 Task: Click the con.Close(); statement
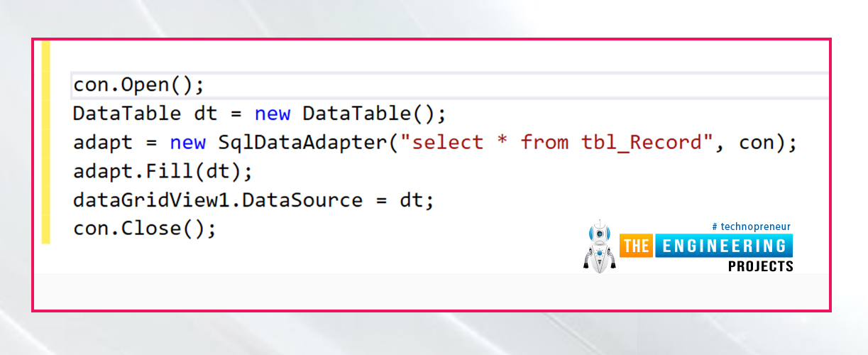point(144,229)
